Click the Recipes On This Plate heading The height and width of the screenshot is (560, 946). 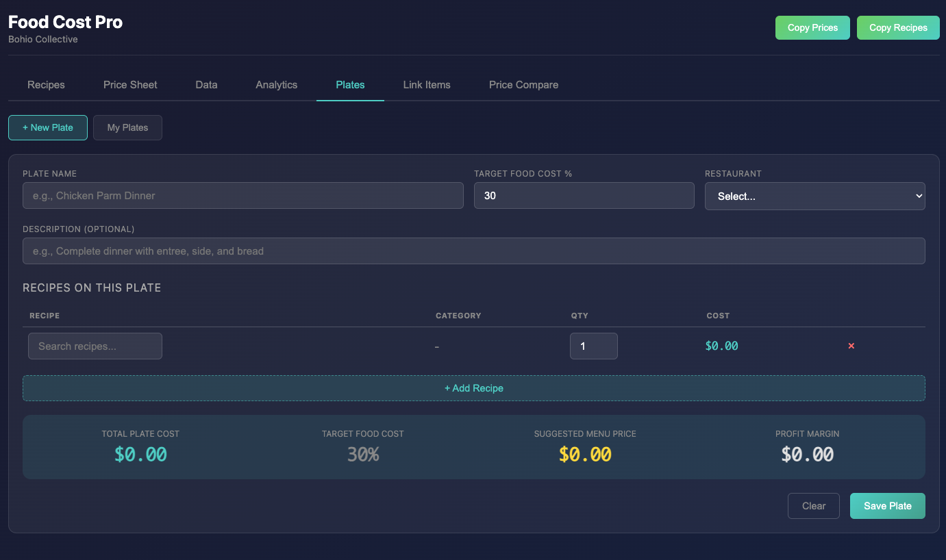coord(92,288)
